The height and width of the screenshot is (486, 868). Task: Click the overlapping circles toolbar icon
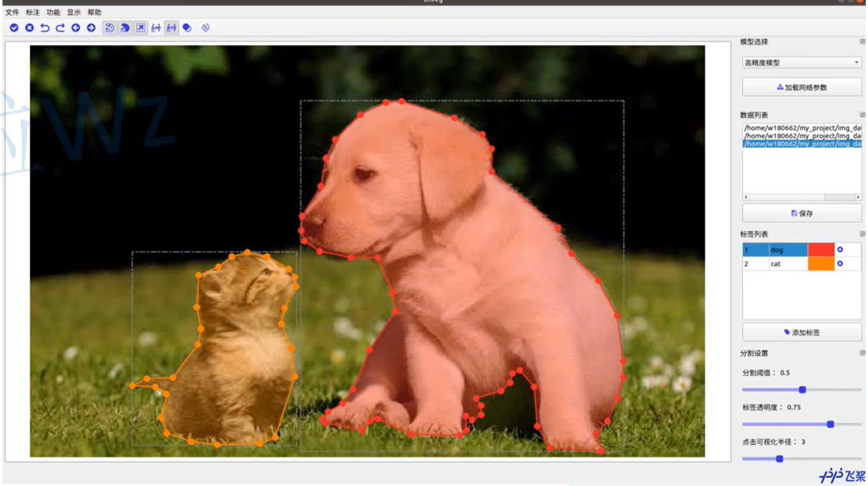(x=187, y=28)
